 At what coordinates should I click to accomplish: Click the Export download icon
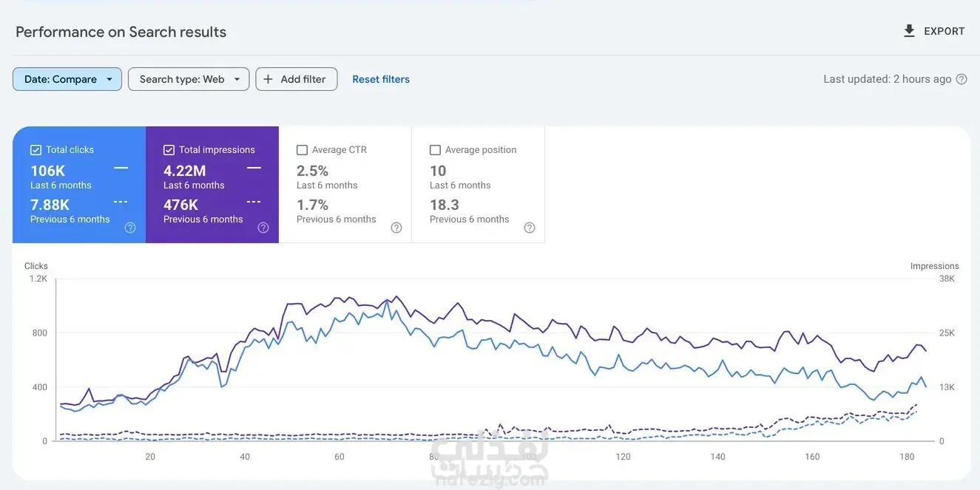[x=909, y=31]
